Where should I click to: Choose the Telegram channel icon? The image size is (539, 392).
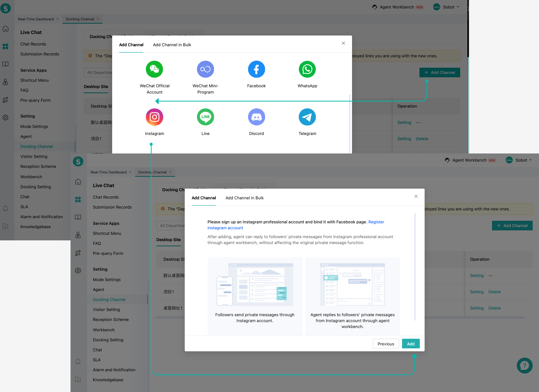click(x=307, y=117)
